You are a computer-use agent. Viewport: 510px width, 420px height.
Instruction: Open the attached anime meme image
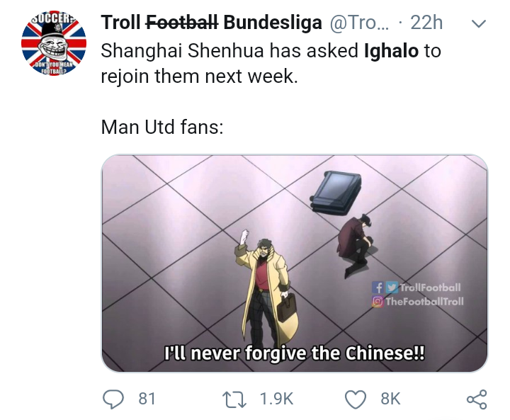click(295, 263)
